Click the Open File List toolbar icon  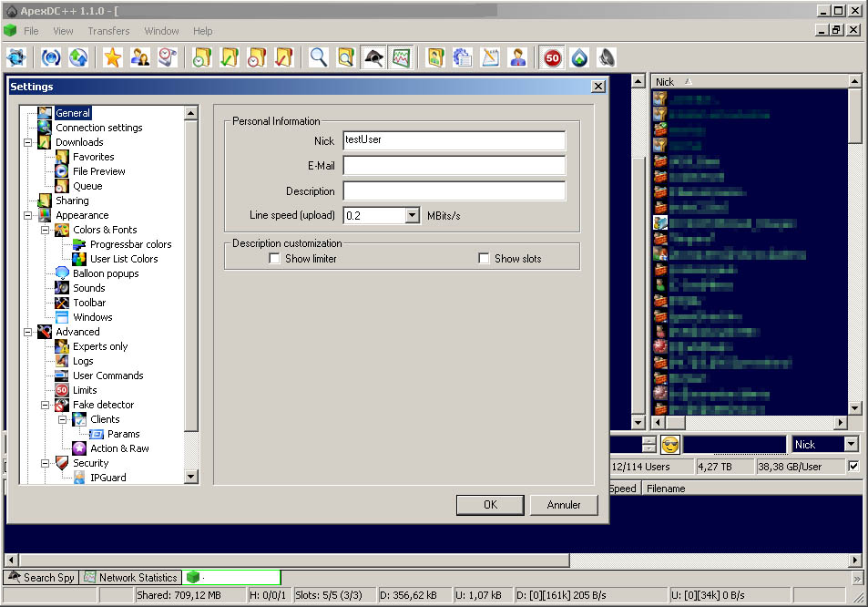(435, 57)
